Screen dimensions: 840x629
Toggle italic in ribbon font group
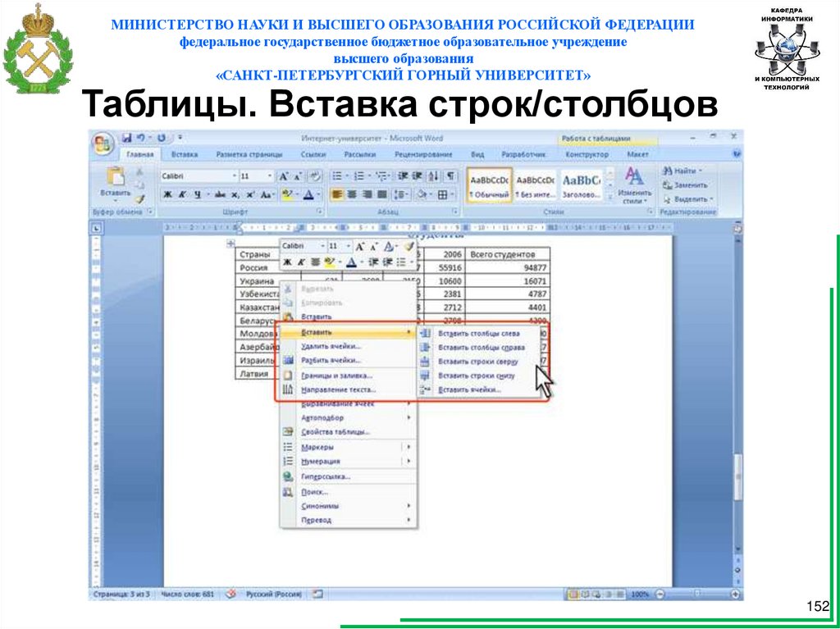tap(182, 195)
